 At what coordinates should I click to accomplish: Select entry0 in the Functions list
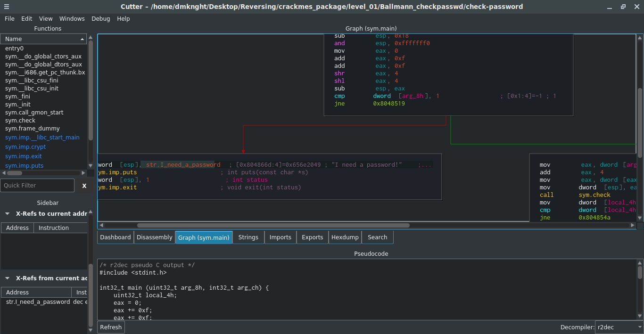(14, 48)
